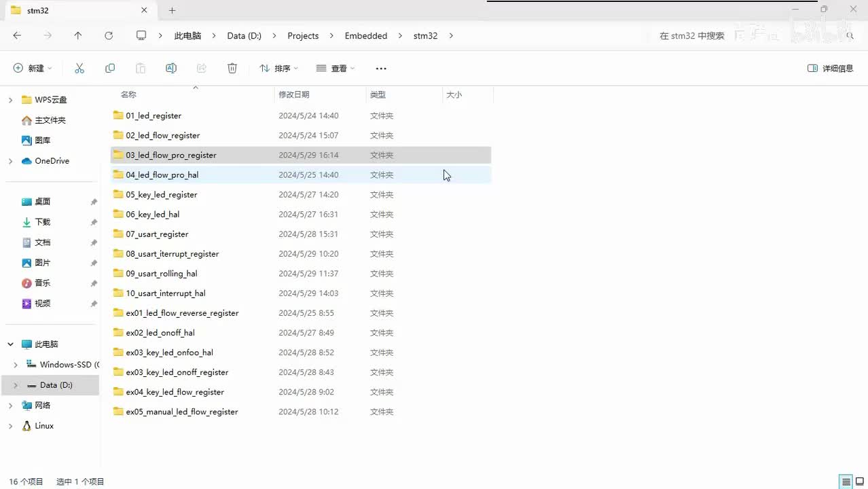Click Embedded in the breadcrumb path
The height and width of the screenshot is (489, 868).
pos(366,36)
